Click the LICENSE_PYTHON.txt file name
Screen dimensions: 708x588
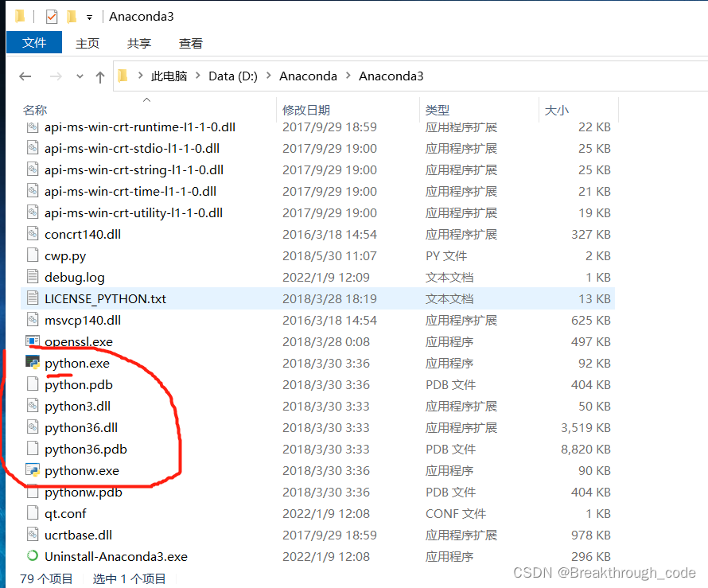pyautogui.click(x=105, y=299)
